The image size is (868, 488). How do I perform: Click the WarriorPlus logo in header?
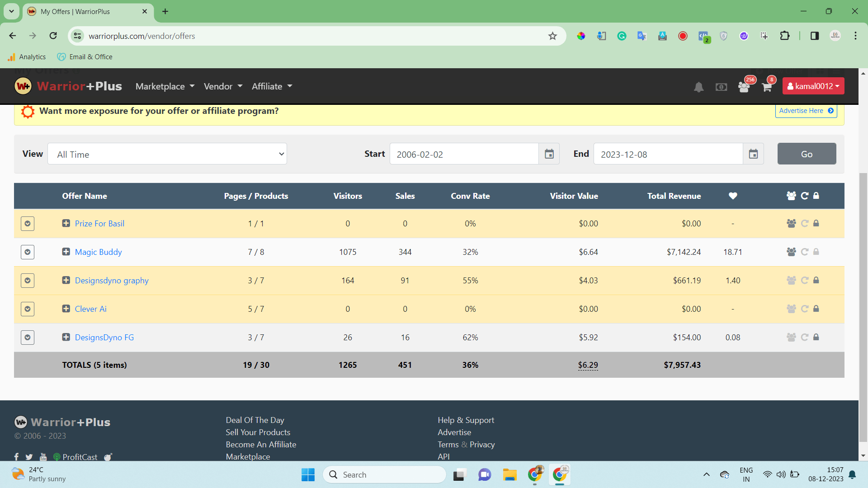point(68,86)
